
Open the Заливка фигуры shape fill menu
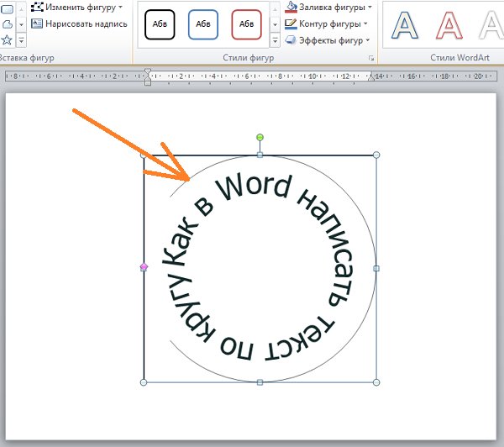pyautogui.click(x=329, y=8)
